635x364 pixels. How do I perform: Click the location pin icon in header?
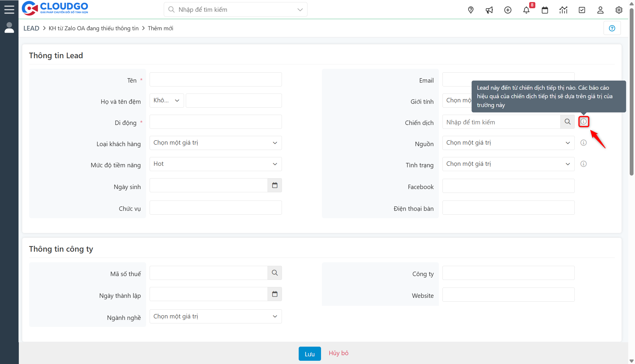[x=471, y=10]
